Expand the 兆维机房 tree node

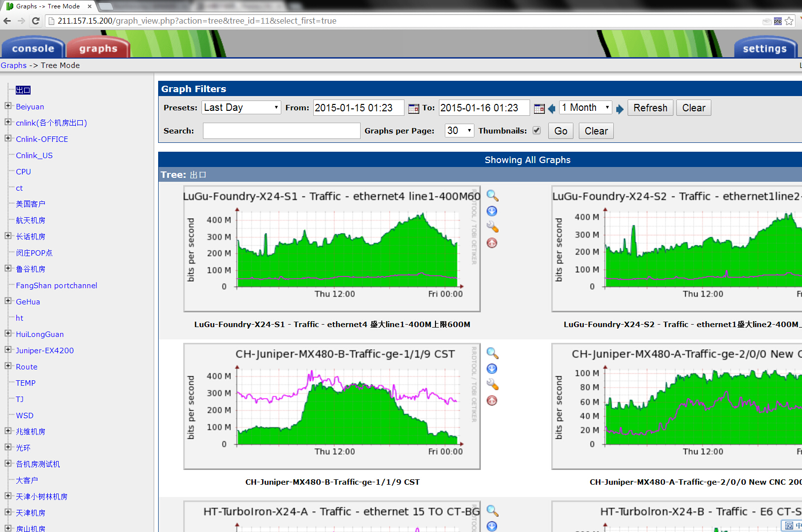click(x=8, y=431)
